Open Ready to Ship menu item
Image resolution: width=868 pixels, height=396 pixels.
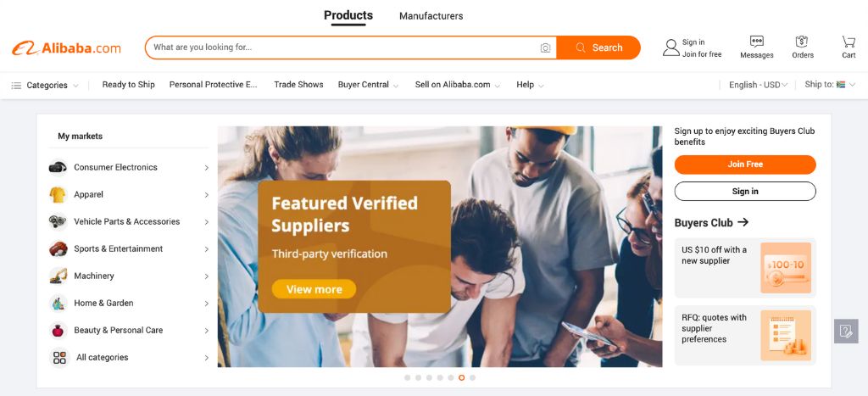129,85
